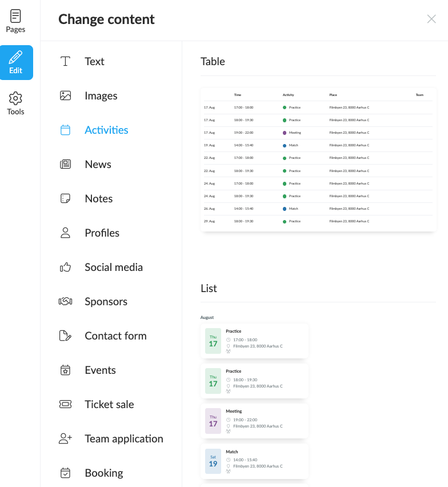Click the Events star calendar icon
This screenshot has height=487, width=448.
tap(65, 370)
